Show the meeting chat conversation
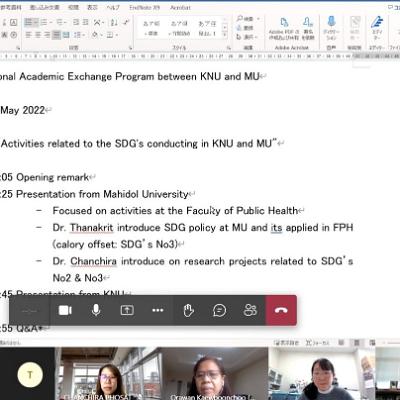 219,311
